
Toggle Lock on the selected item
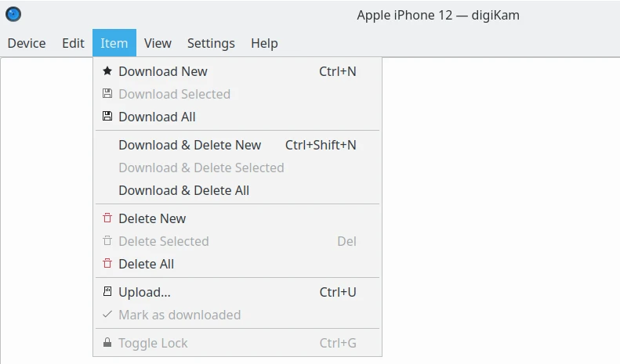pos(153,343)
